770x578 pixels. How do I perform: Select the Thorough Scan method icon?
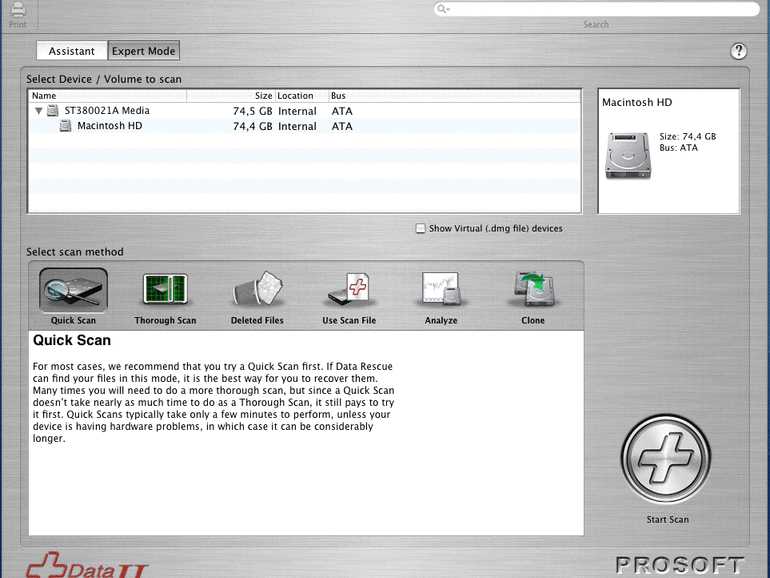[165, 289]
